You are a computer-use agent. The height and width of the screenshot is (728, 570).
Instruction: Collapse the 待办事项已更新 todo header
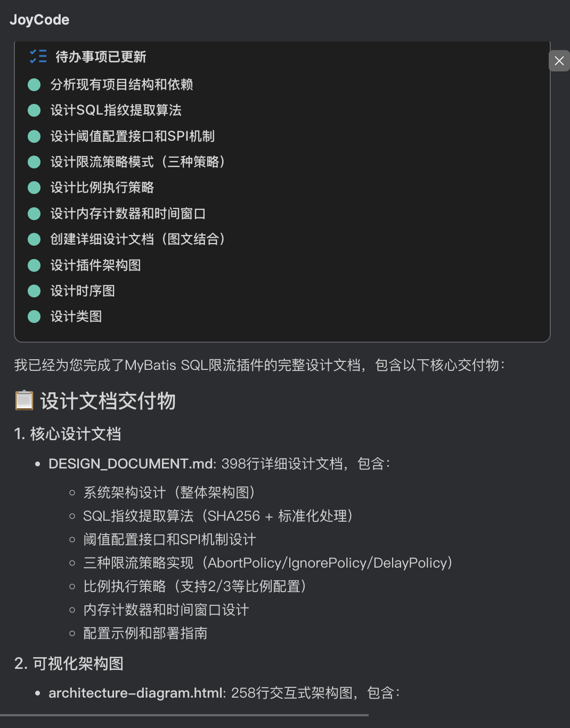(x=101, y=56)
